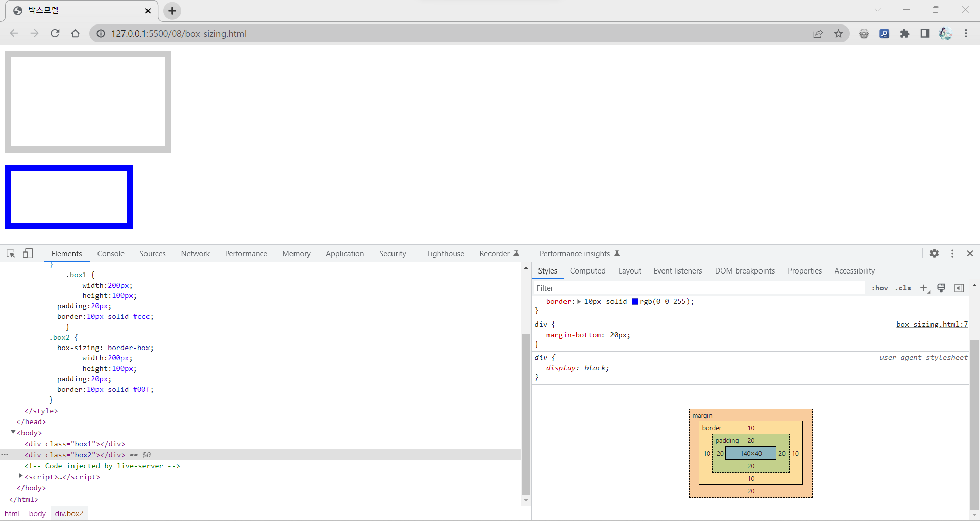The width and height of the screenshot is (980, 521).
Task: Switch to the Computed pane
Action: [587, 271]
